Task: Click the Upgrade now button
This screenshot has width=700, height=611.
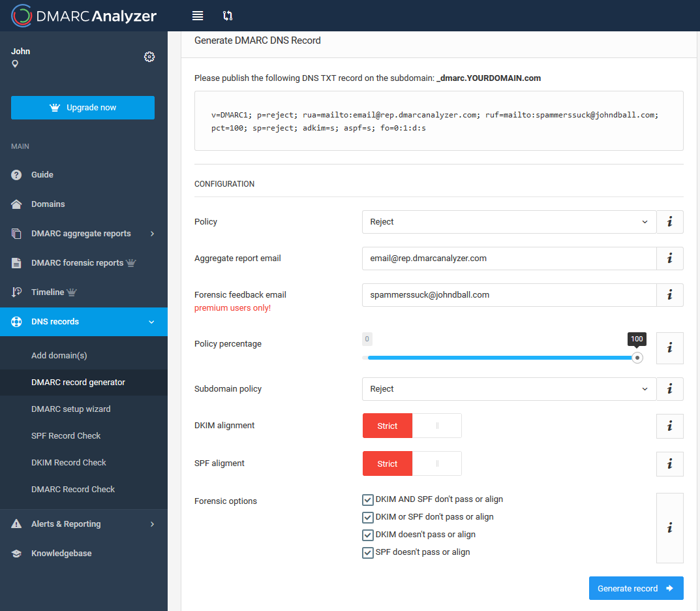Action: click(x=83, y=108)
